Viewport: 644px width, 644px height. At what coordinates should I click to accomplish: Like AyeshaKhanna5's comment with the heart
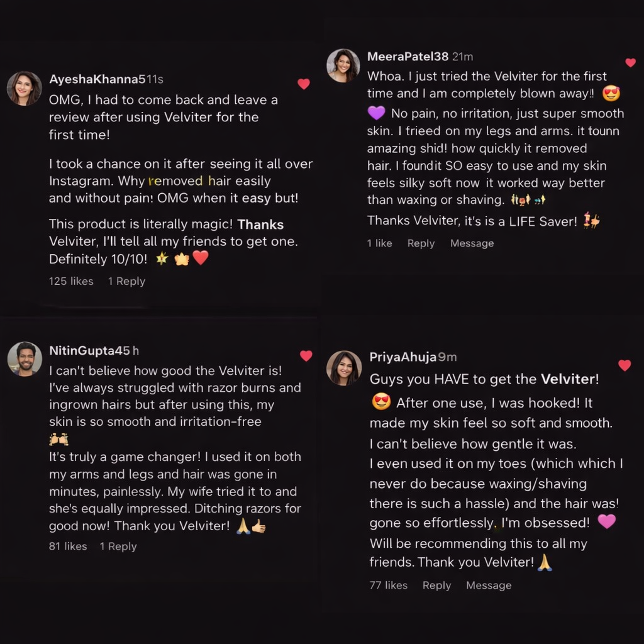[x=304, y=84]
